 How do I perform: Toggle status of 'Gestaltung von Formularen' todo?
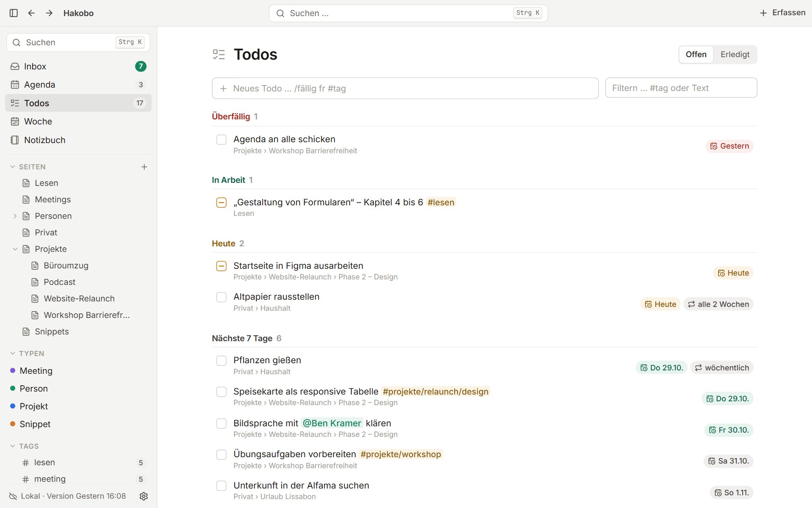[221, 203]
